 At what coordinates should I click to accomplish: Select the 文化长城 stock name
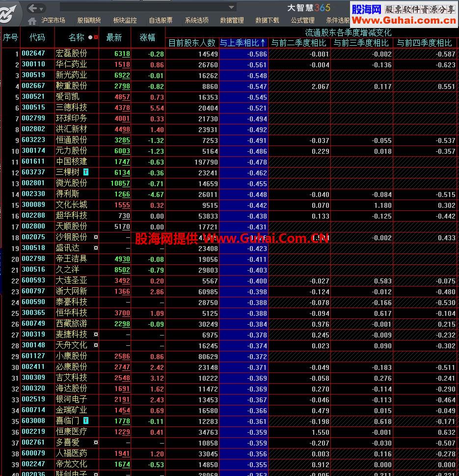pyautogui.click(x=71, y=205)
